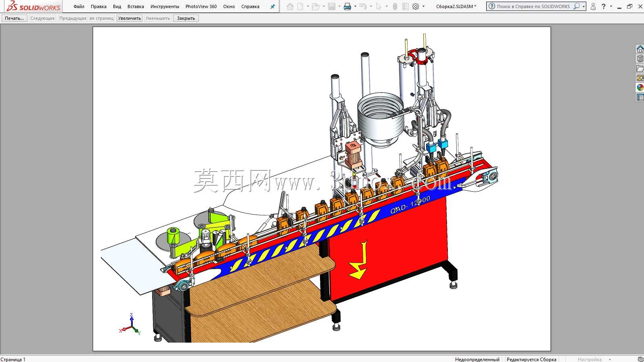Open View Palette tab in task pane
This screenshot has width=644, height=362.
point(640,78)
